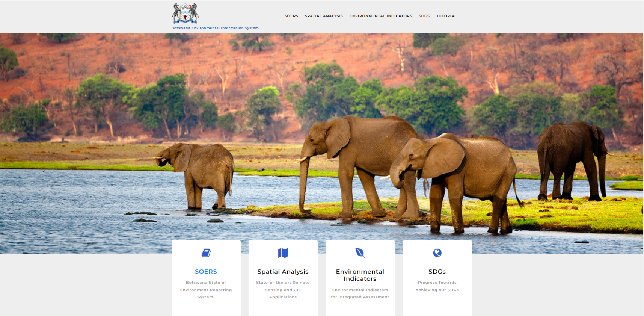
Task: Click the leaf icon on Environmental Indicators card
Action: coord(360,253)
